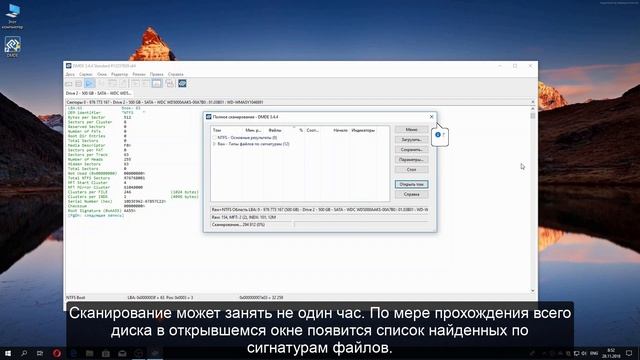Click the second toolbar icon with stacked lines

pos(78,84)
